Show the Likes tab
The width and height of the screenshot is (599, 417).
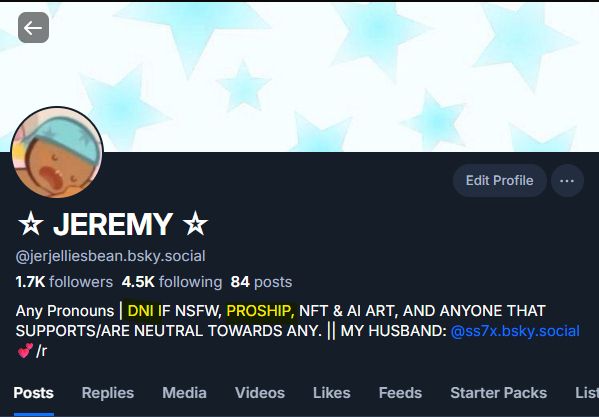coord(332,393)
